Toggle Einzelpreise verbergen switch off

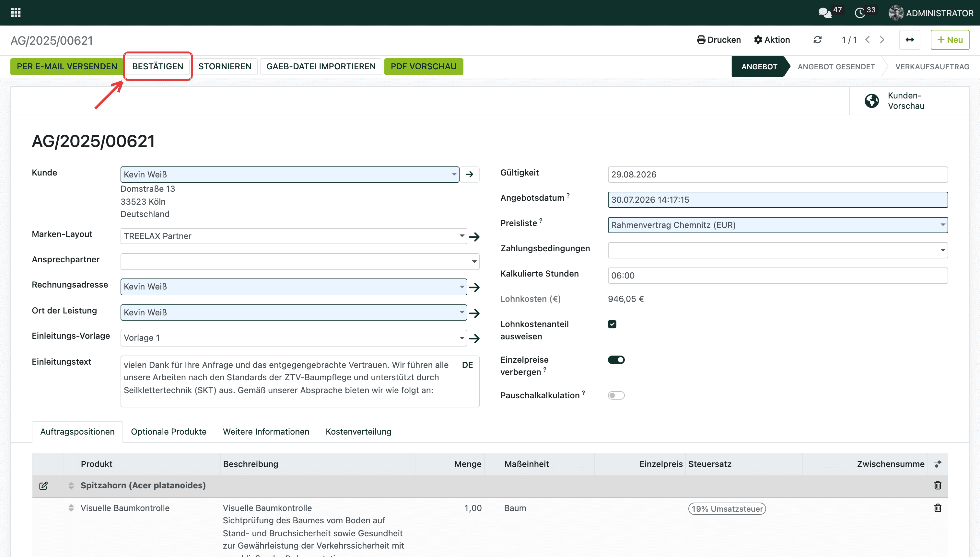click(616, 359)
